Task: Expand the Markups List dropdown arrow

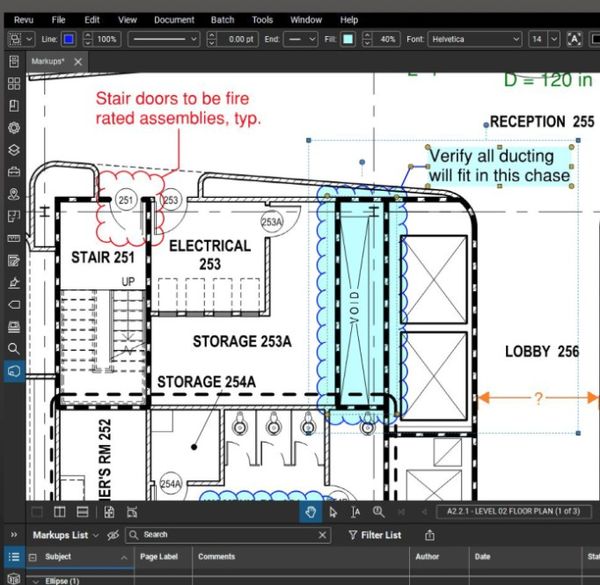Action: (x=96, y=535)
